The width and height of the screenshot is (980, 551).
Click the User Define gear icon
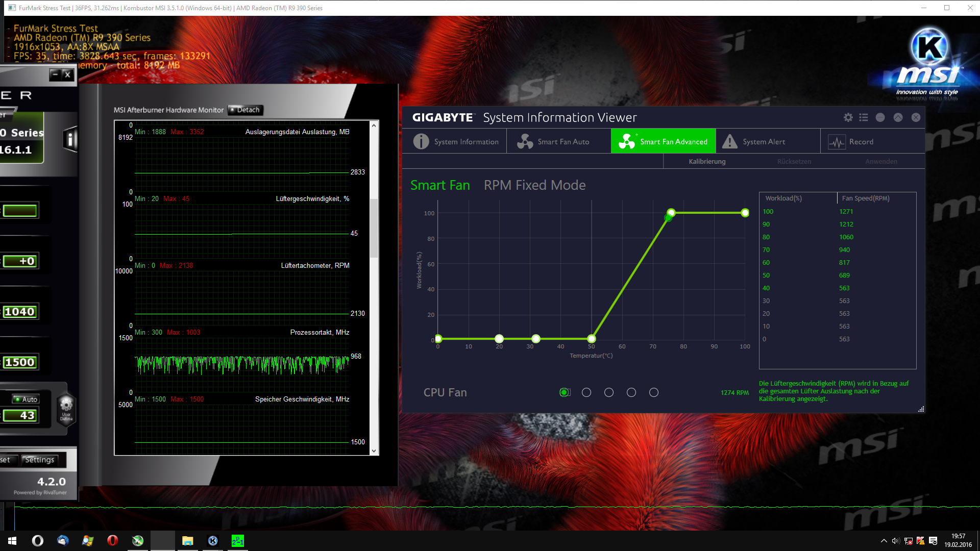pyautogui.click(x=66, y=407)
